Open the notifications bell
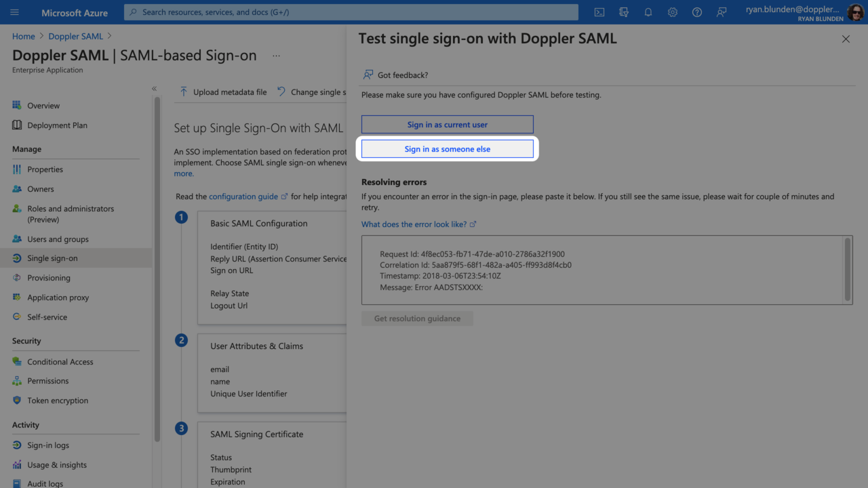Viewport: 868px width, 488px height. click(x=648, y=12)
